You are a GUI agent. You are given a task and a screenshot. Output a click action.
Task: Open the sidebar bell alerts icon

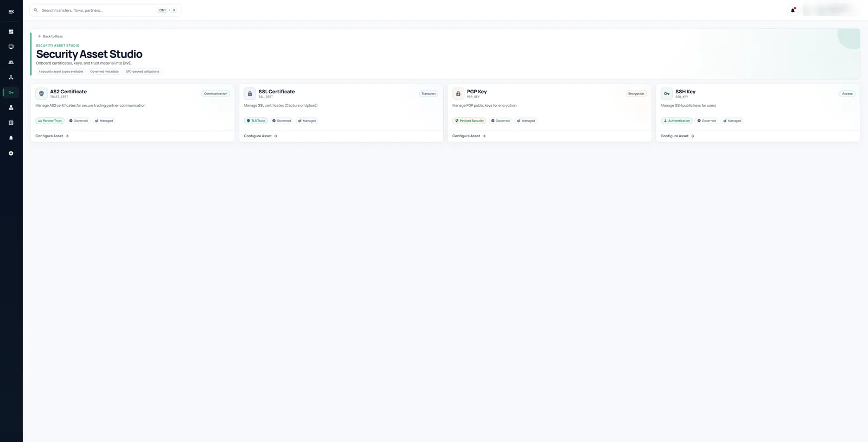11,138
